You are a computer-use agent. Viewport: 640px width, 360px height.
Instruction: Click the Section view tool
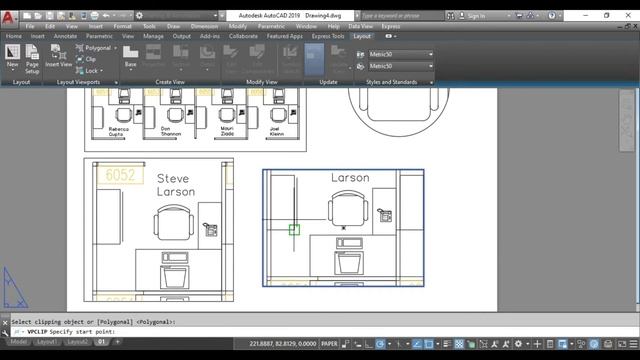[180, 57]
